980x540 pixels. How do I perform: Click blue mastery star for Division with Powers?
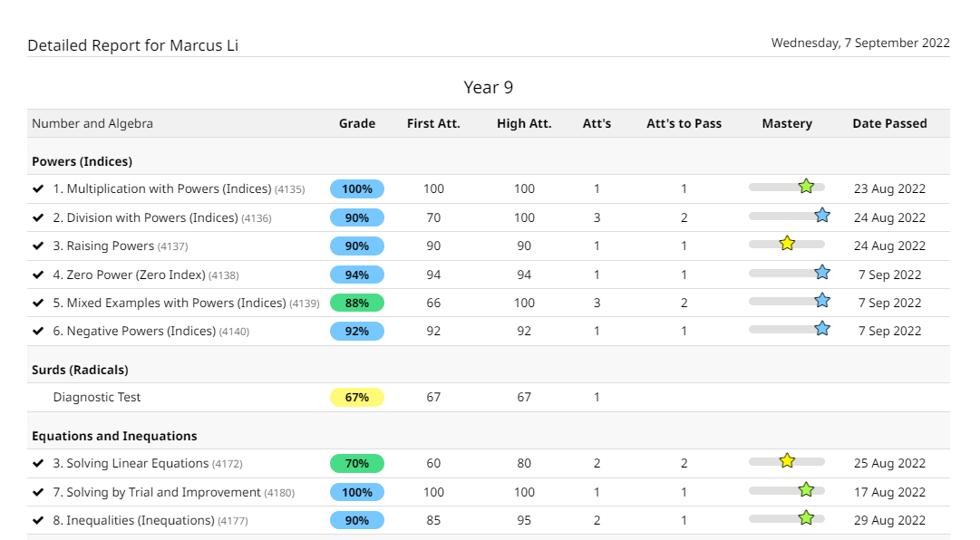click(x=822, y=216)
